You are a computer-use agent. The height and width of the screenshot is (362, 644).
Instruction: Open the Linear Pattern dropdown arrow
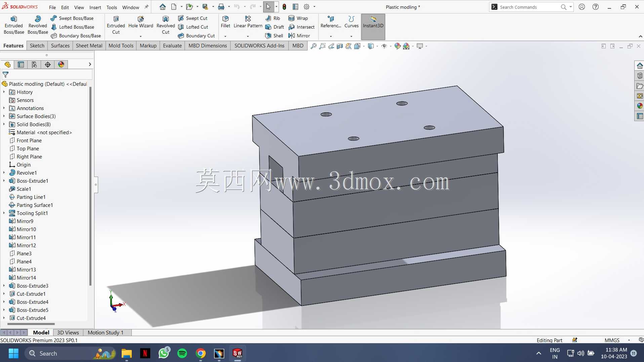click(x=248, y=36)
